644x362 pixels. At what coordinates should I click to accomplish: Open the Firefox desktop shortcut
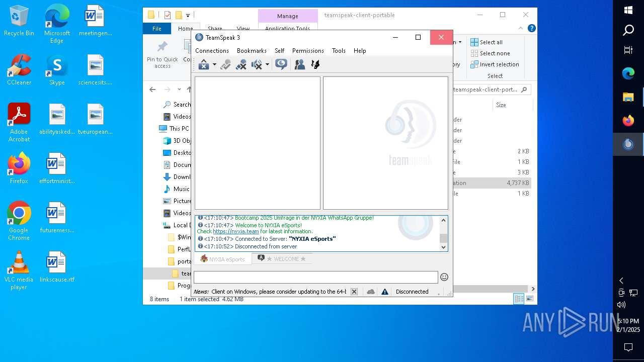tap(19, 168)
